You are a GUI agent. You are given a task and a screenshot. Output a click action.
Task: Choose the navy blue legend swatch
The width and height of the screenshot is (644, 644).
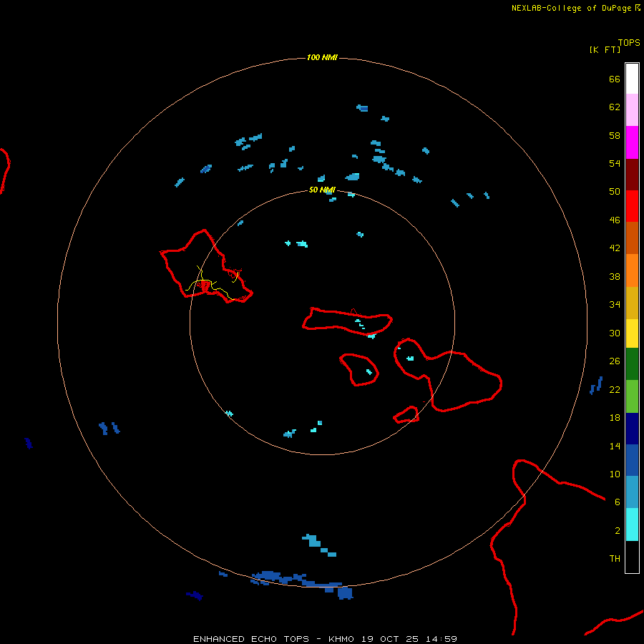(x=632, y=429)
